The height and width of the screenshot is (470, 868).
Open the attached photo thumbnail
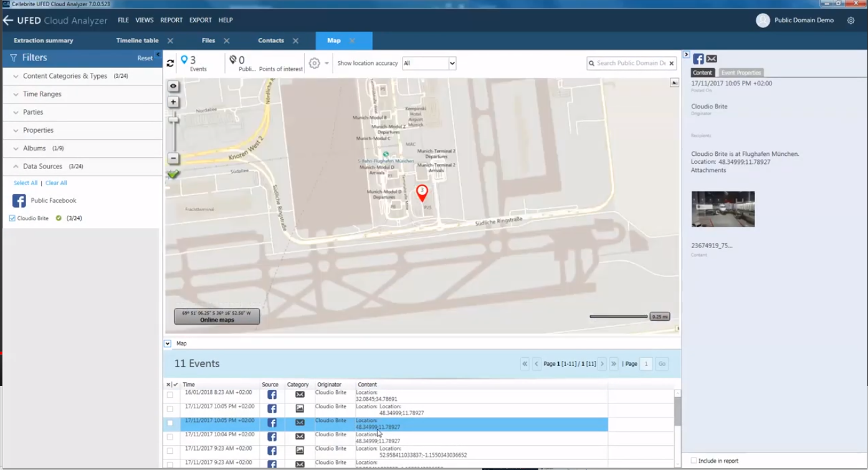[x=723, y=209]
